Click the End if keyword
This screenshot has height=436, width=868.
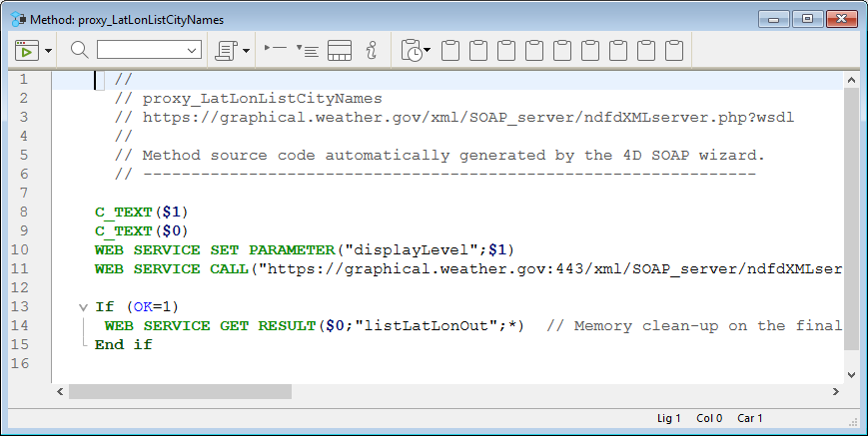pos(124,345)
